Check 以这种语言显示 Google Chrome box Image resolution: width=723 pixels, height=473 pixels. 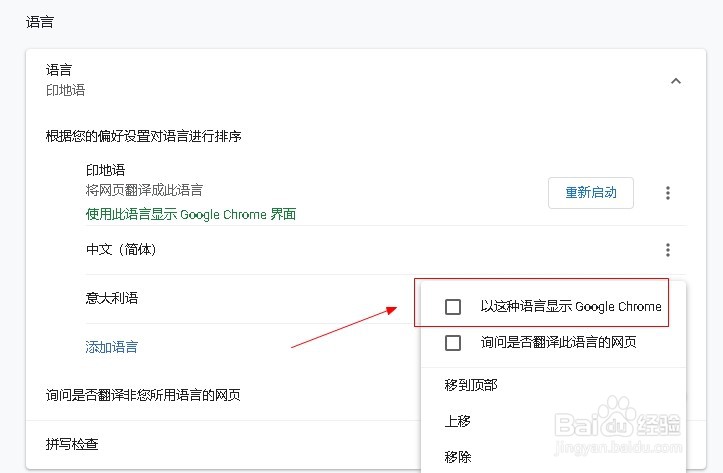click(x=453, y=307)
